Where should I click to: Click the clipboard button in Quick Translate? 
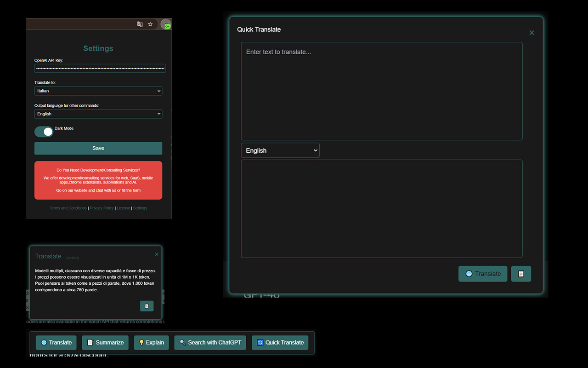521,274
